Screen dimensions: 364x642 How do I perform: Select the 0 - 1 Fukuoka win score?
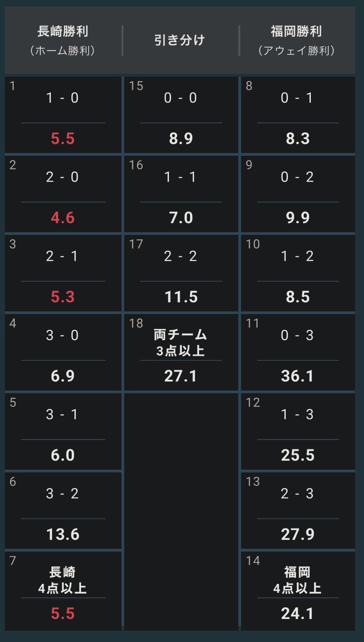pos(298,115)
